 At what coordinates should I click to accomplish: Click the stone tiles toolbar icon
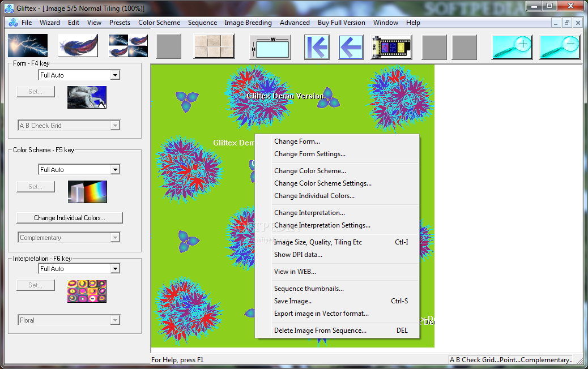pos(214,46)
